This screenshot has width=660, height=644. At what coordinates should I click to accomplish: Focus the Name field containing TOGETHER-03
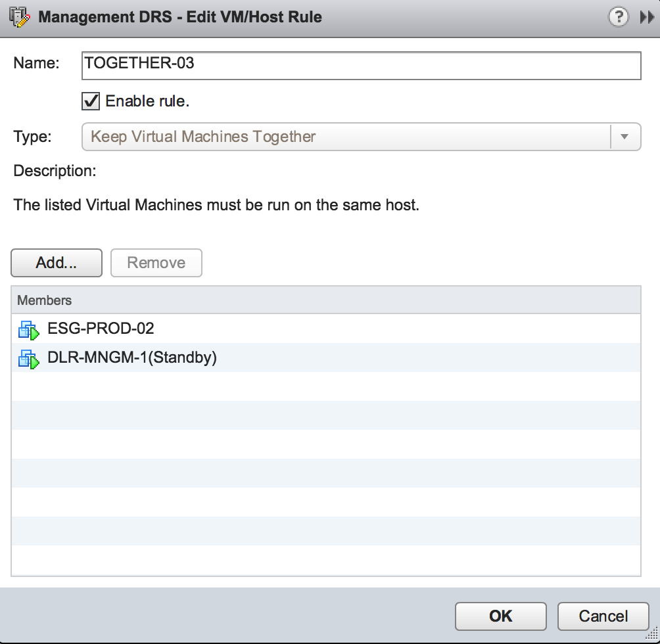pyautogui.click(x=360, y=65)
